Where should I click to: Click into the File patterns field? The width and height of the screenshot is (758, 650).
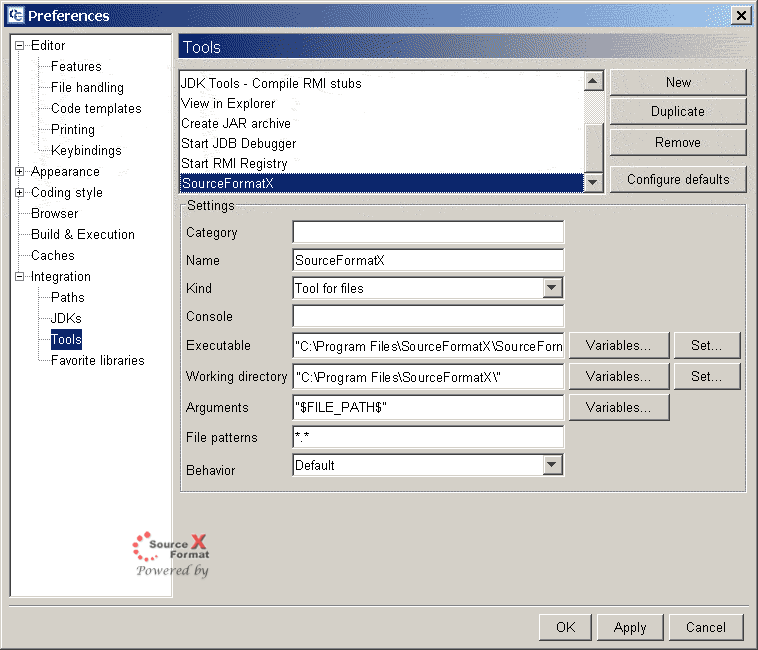point(428,437)
